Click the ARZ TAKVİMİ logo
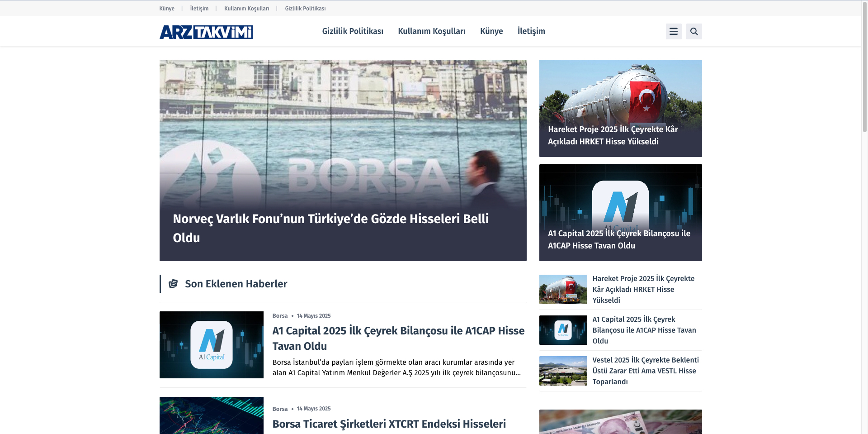The height and width of the screenshot is (434, 868). pyautogui.click(x=206, y=32)
